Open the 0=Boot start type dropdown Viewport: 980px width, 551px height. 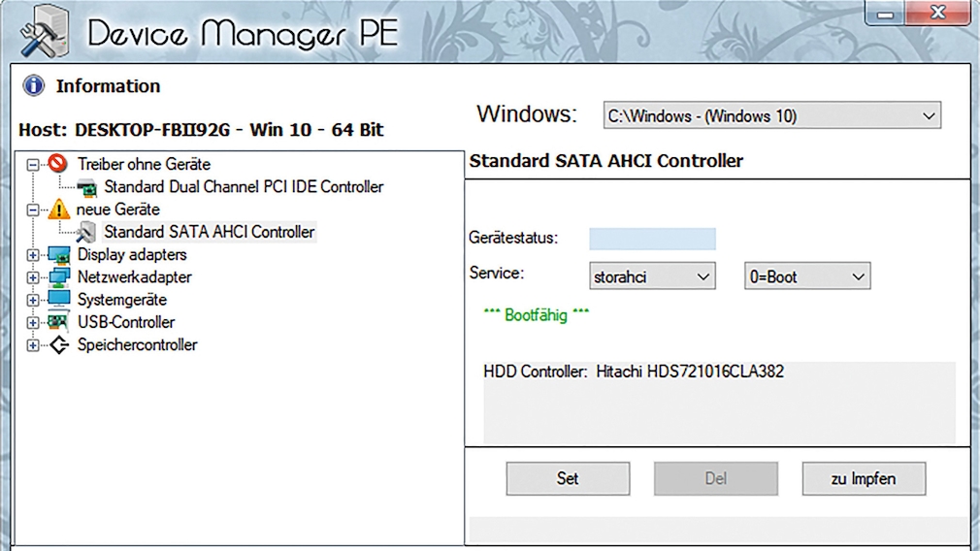tap(806, 276)
